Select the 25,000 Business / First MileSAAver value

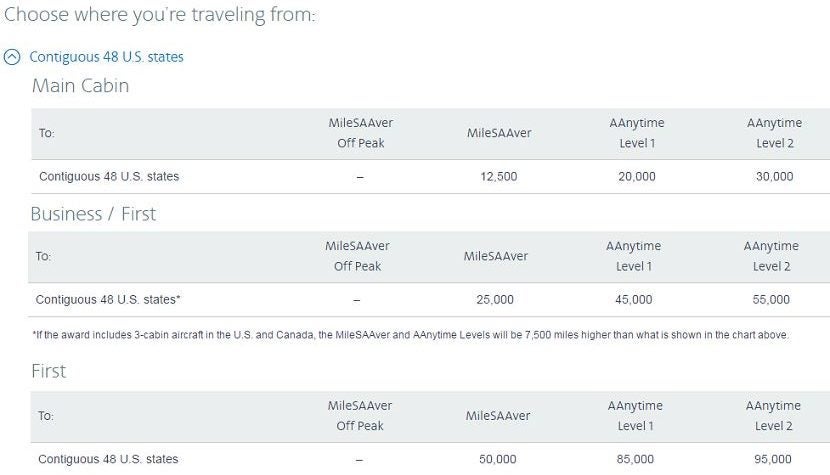click(x=495, y=299)
